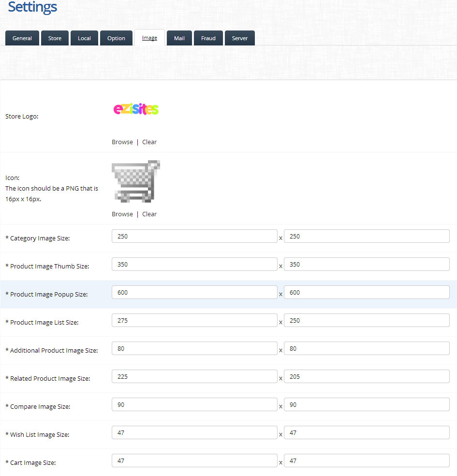Go to the Option tab
This screenshot has height=476, width=457.
[x=116, y=38]
